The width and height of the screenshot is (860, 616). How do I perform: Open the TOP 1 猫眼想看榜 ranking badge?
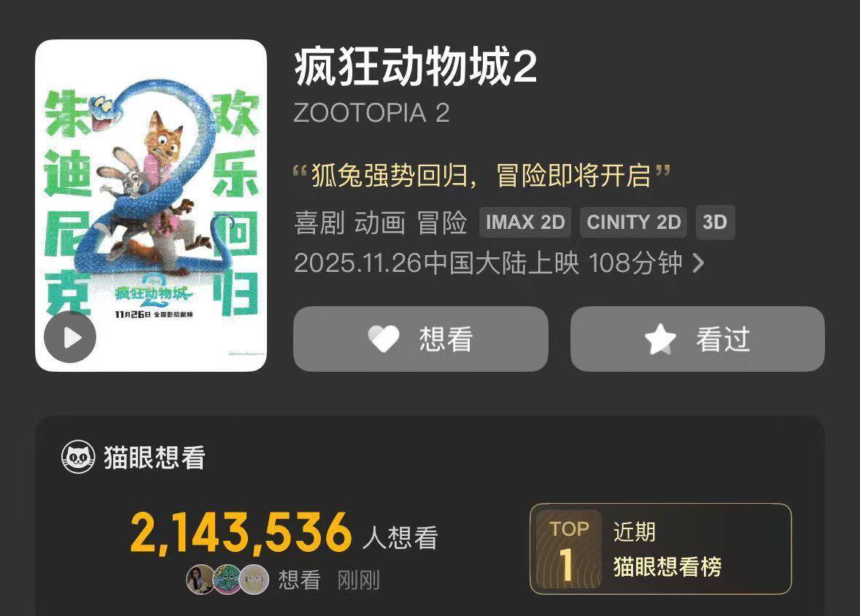661,549
